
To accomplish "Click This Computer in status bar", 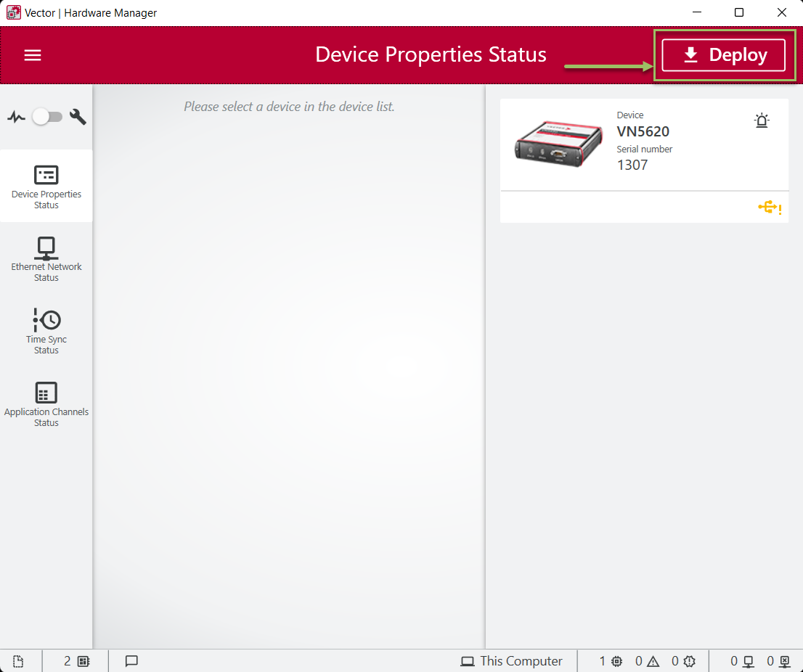I will [x=512, y=661].
